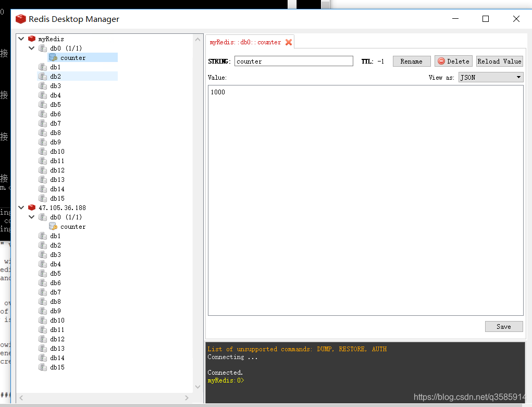Click db0 database icon under myRedis

[x=43, y=48]
